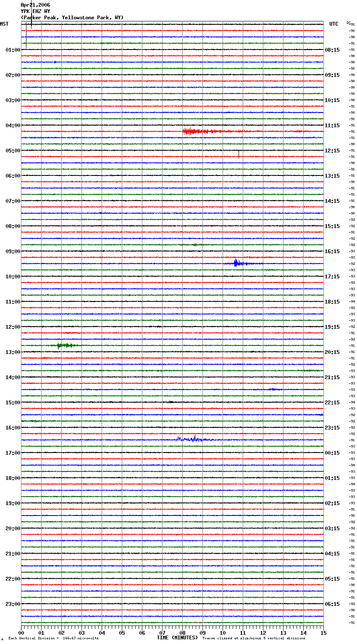Select the 09:15 UTC time label
Viewport: 357px width, 644px height.
click(x=332, y=75)
